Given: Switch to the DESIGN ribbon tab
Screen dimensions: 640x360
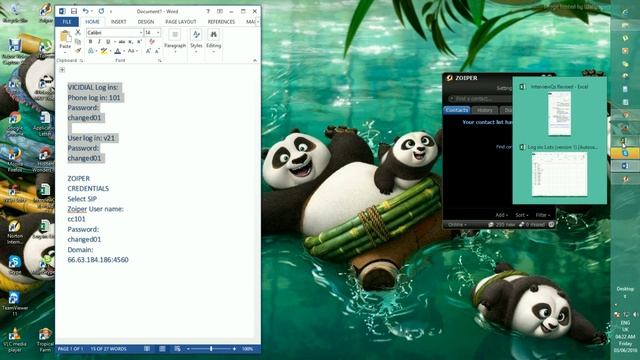Looking at the screenshot, I should coord(146,22).
